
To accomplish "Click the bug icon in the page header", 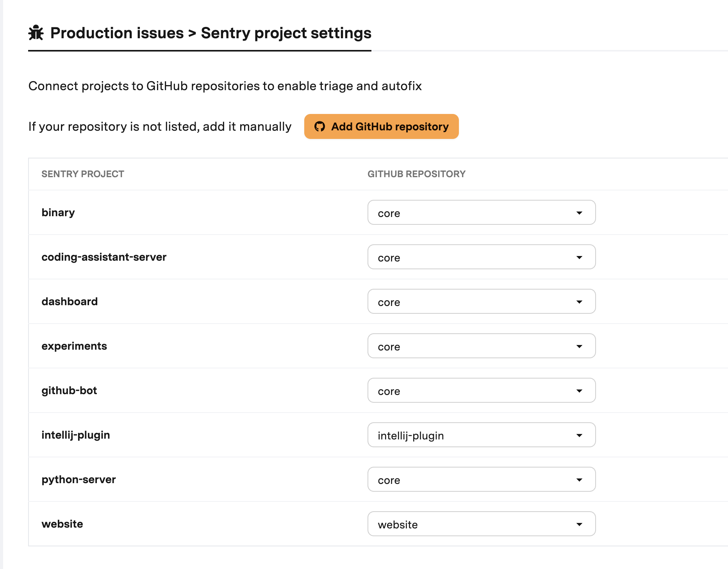I will click(x=36, y=33).
